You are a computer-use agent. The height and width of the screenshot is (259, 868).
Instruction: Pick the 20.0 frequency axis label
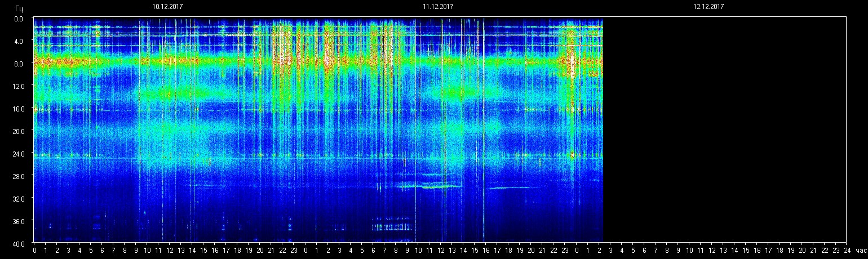[x=19, y=131]
